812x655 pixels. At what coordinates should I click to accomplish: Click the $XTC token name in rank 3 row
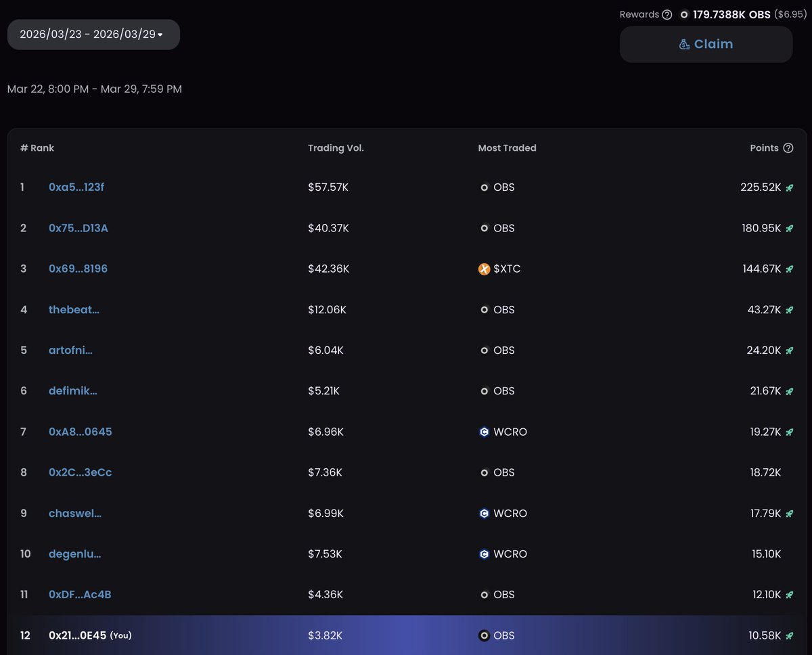(x=507, y=269)
